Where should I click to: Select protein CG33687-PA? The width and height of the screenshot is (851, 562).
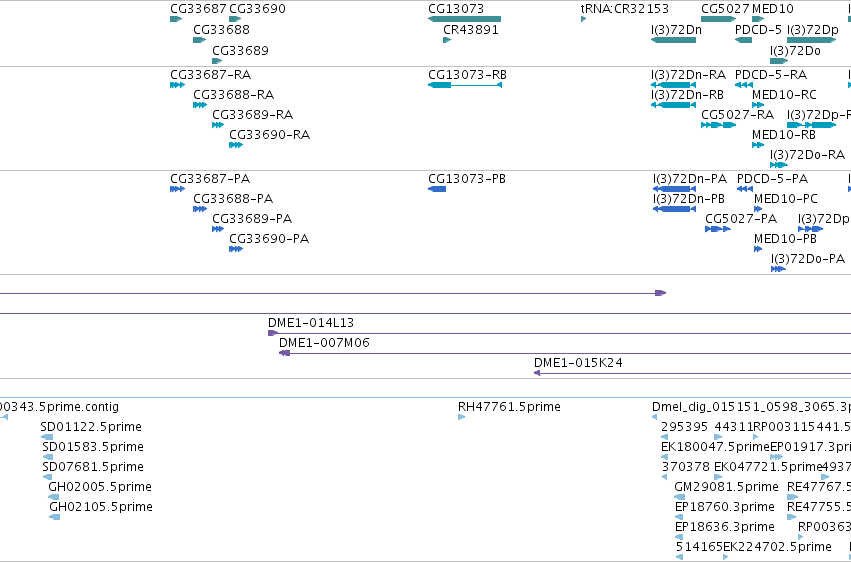tap(177, 189)
